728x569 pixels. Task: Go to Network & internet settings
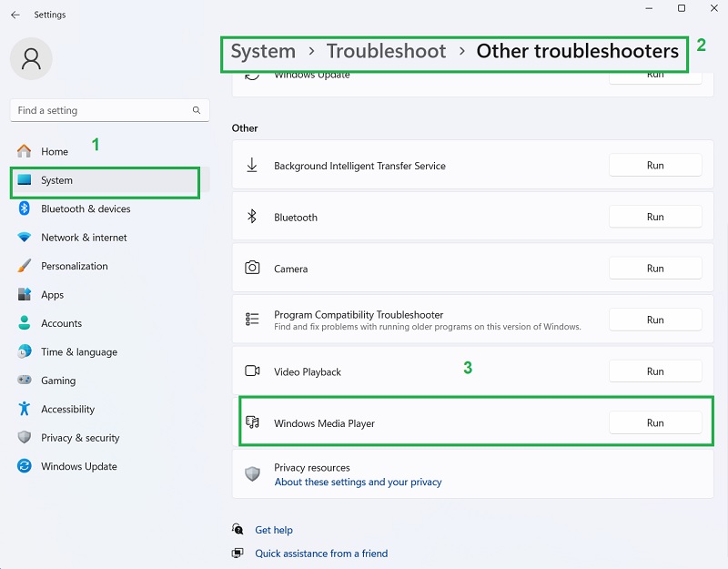(x=109, y=238)
